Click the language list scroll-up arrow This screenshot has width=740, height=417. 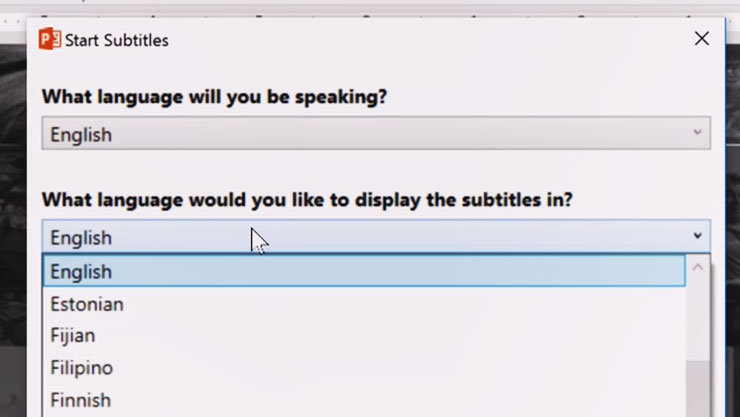(698, 268)
